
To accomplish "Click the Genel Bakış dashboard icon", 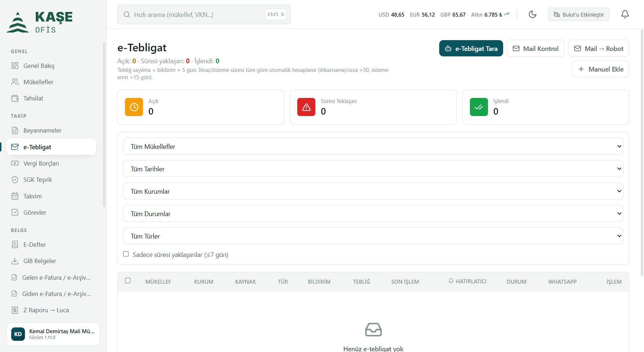I will [x=15, y=65].
